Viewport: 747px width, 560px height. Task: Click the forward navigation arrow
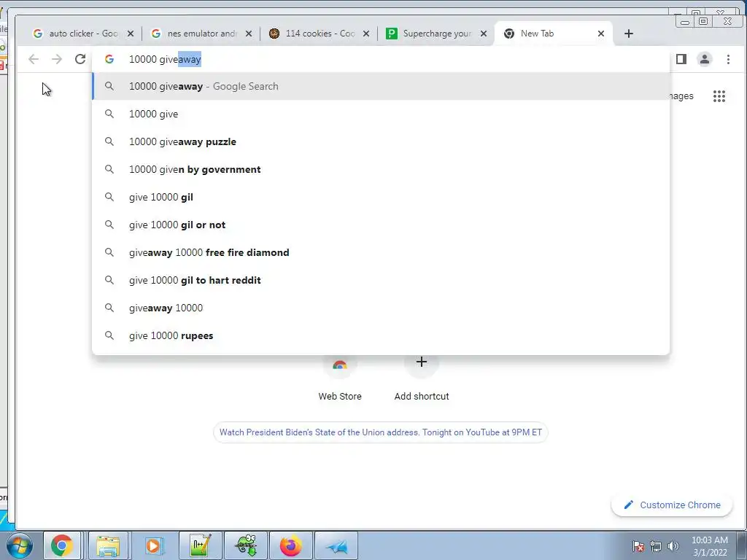[x=57, y=59]
